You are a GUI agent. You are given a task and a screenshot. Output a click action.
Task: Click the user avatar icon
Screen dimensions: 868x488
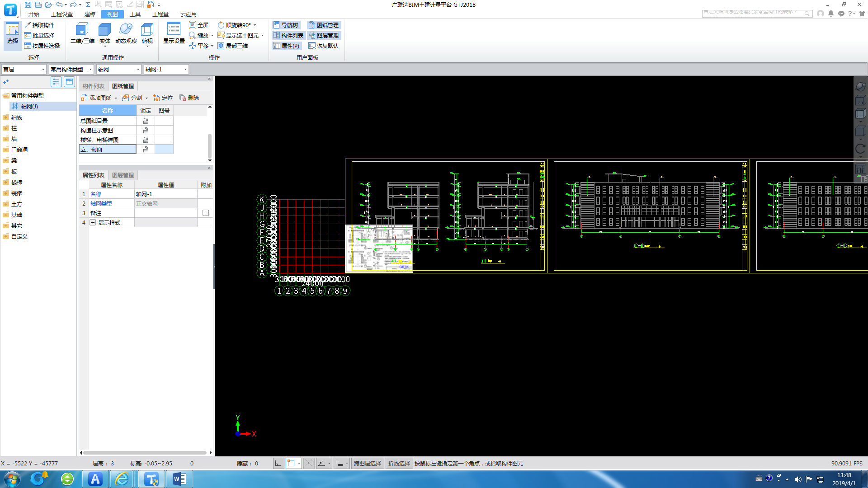821,14
